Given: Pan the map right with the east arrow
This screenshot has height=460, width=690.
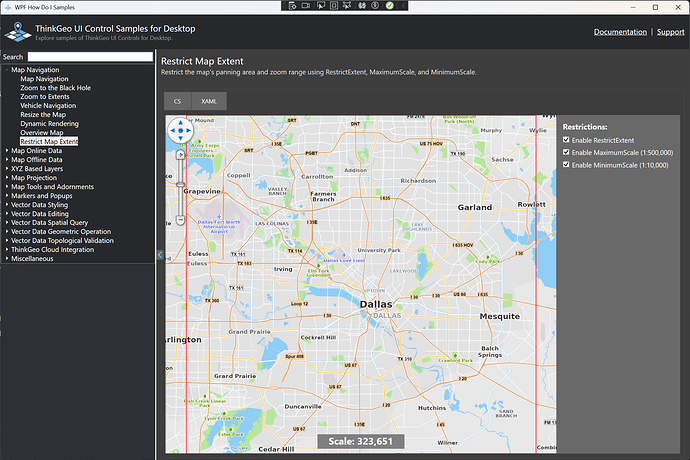Looking at the screenshot, I should click(x=190, y=131).
